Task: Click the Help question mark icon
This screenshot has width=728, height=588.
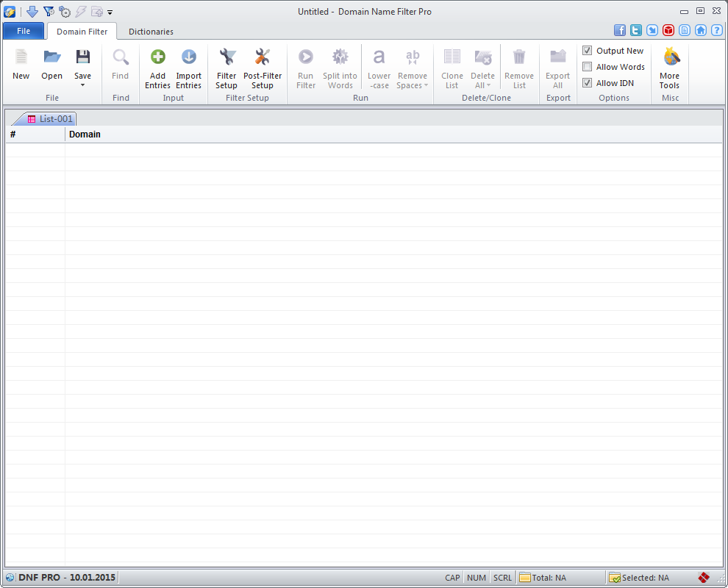Action: (717, 30)
